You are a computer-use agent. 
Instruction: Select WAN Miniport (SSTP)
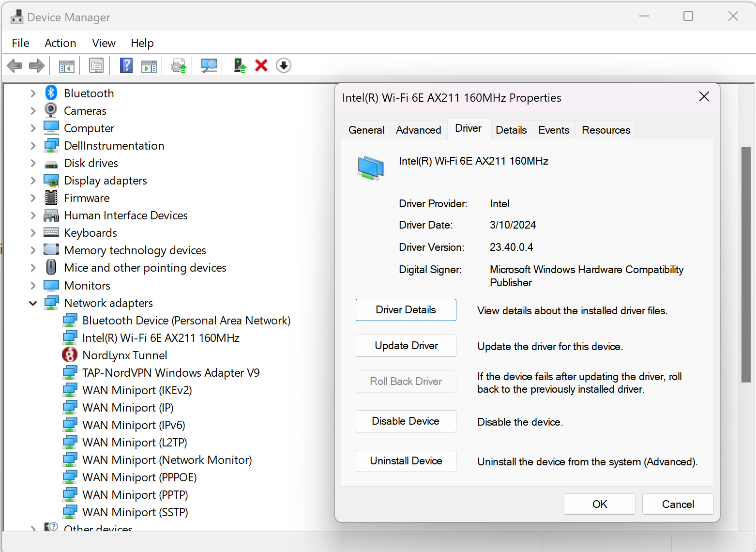pos(135,512)
